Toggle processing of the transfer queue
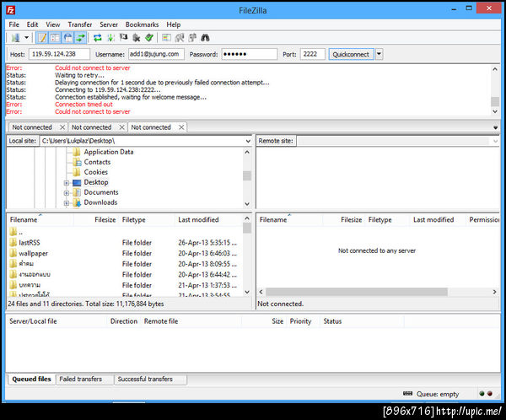Viewport: 506px width, 420px height. tap(110, 38)
